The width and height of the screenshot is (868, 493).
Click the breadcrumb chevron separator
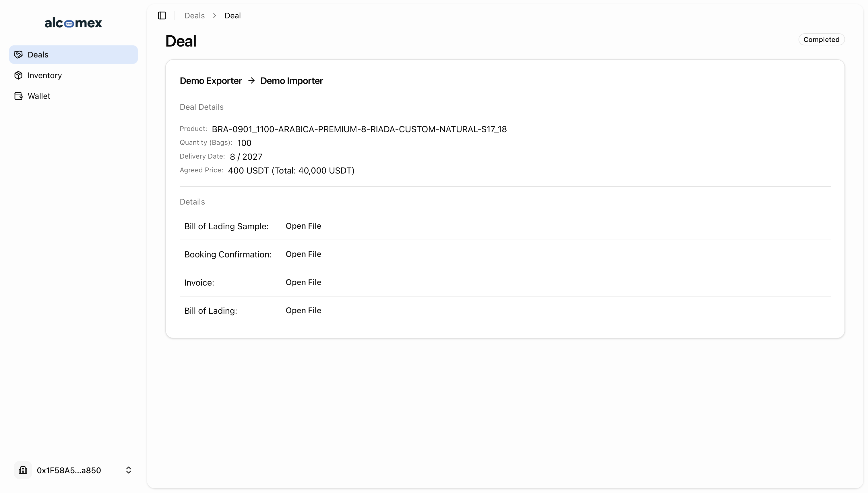214,16
